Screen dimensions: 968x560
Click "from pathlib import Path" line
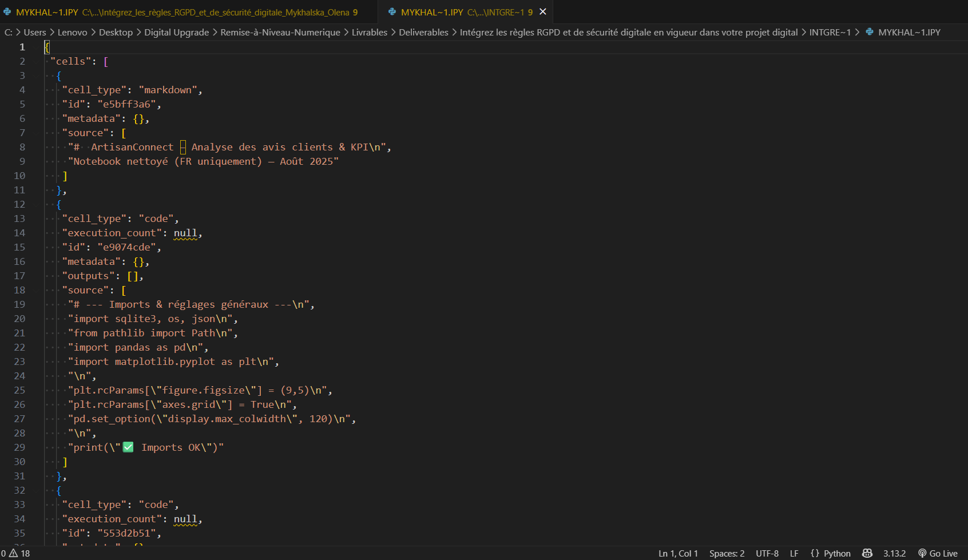[153, 333]
